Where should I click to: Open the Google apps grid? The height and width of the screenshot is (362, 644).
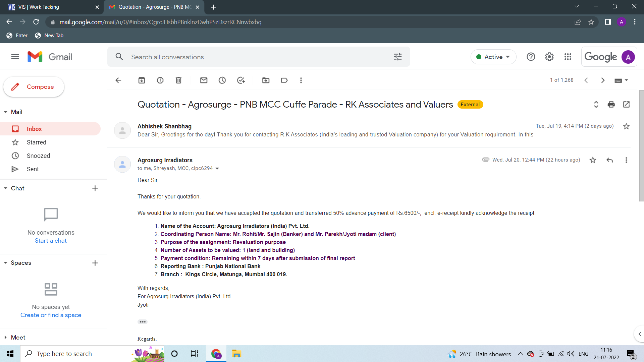coord(568,57)
